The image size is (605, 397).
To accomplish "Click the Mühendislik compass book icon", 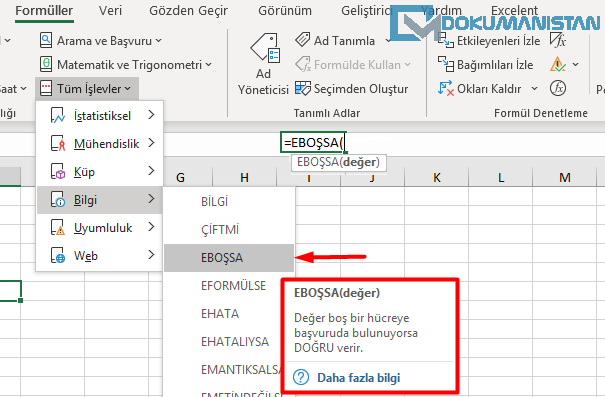I will click(58, 143).
